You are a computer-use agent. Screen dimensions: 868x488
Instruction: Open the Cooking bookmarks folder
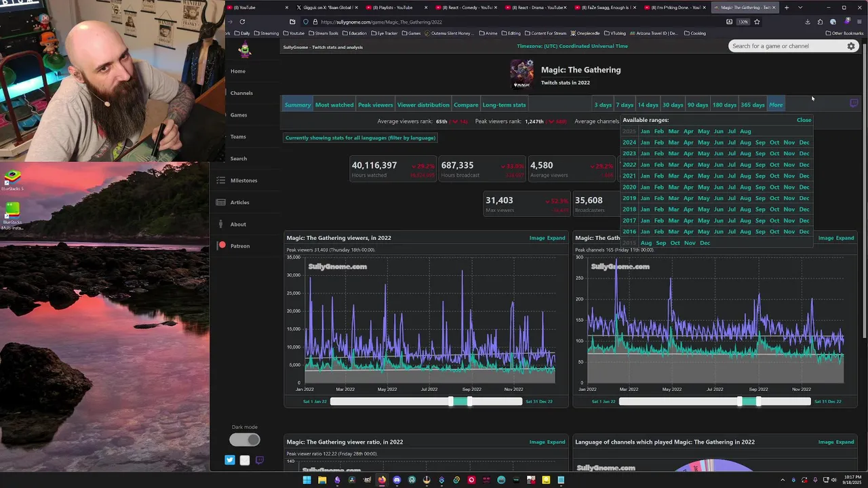tap(695, 33)
